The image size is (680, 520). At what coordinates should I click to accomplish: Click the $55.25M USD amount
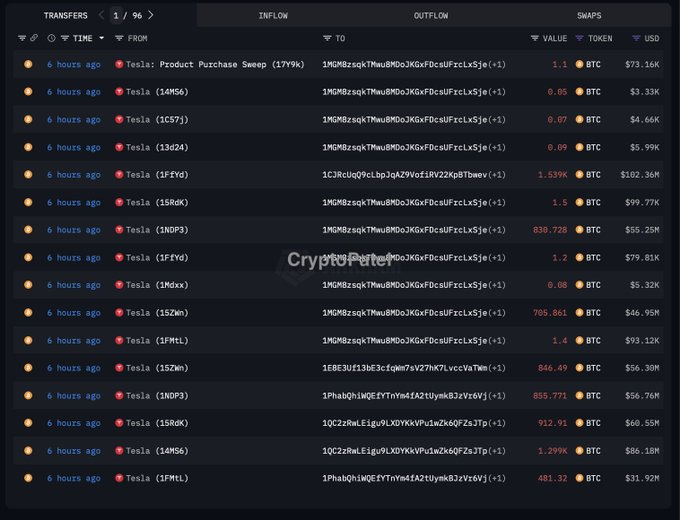(642, 230)
